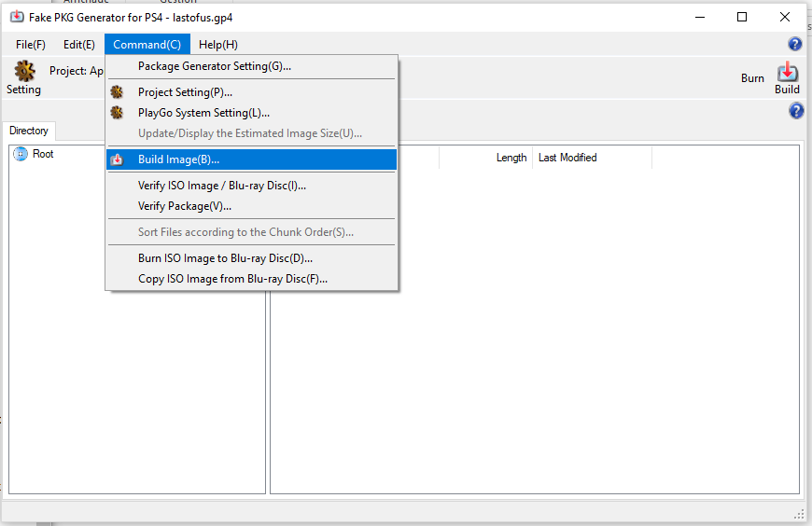Select the Root tree node
The image size is (812, 526).
(x=43, y=154)
